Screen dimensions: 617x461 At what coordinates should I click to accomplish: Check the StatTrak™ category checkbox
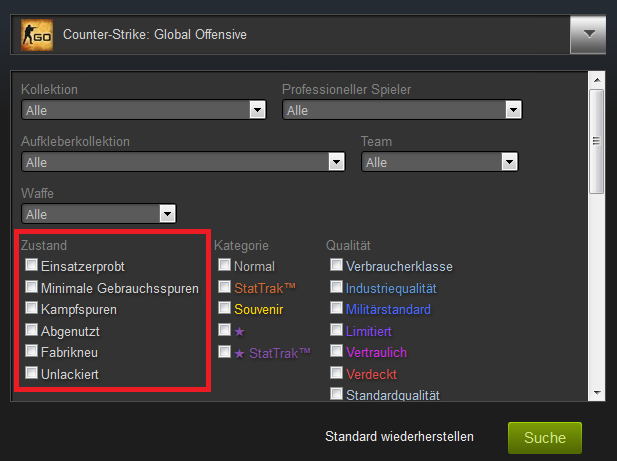(225, 288)
